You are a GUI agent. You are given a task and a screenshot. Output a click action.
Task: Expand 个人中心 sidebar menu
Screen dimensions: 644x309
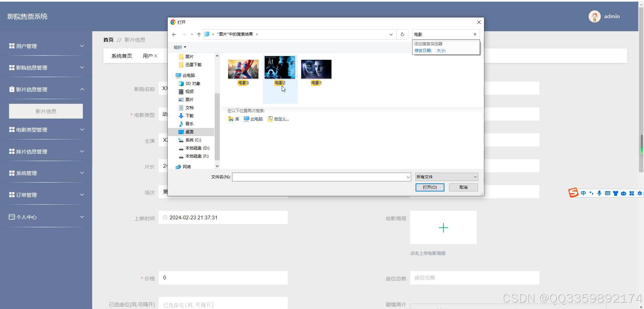point(46,217)
